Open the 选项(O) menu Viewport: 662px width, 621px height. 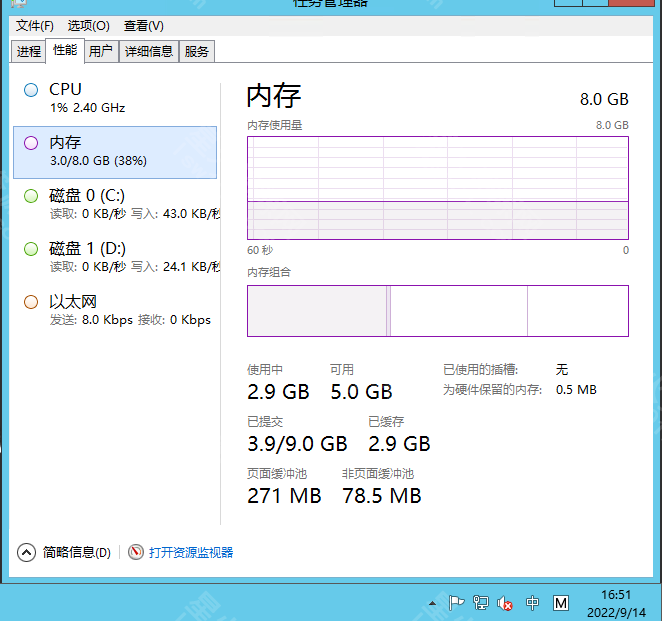pos(89,25)
